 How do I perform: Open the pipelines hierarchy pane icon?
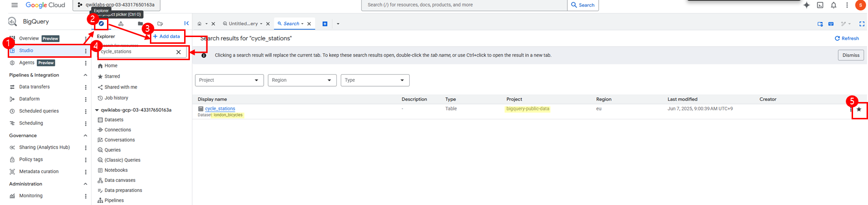[120, 23]
